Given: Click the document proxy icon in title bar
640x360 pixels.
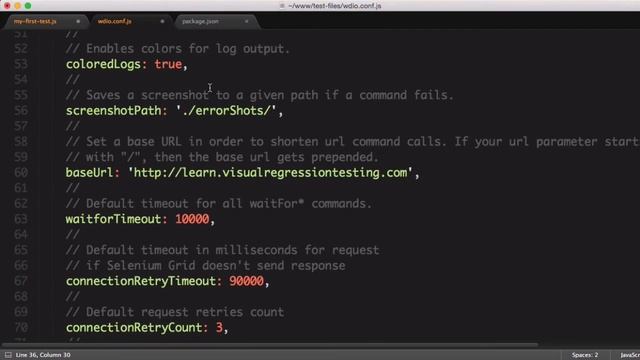Looking at the screenshot, I should (x=282, y=6).
